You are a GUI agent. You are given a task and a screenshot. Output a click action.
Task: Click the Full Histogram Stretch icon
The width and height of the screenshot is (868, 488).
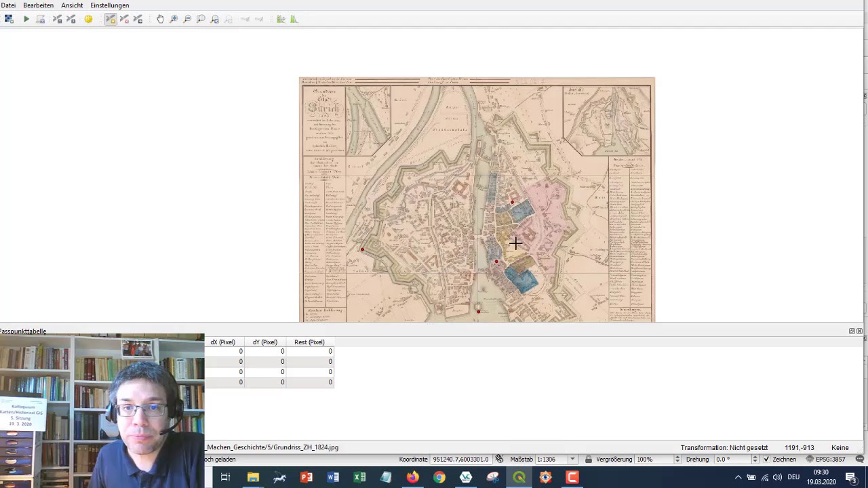pyautogui.click(x=281, y=19)
